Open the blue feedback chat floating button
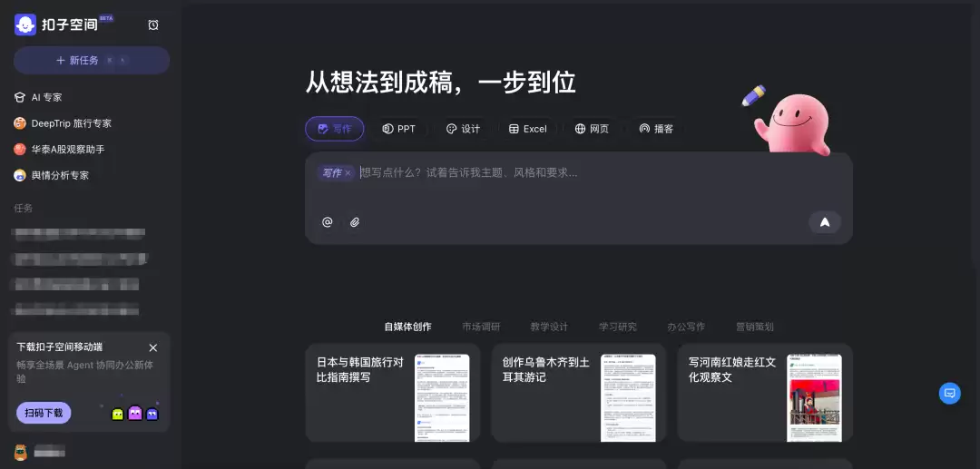Screen dimensions: 980x469 tap(949, 394)
